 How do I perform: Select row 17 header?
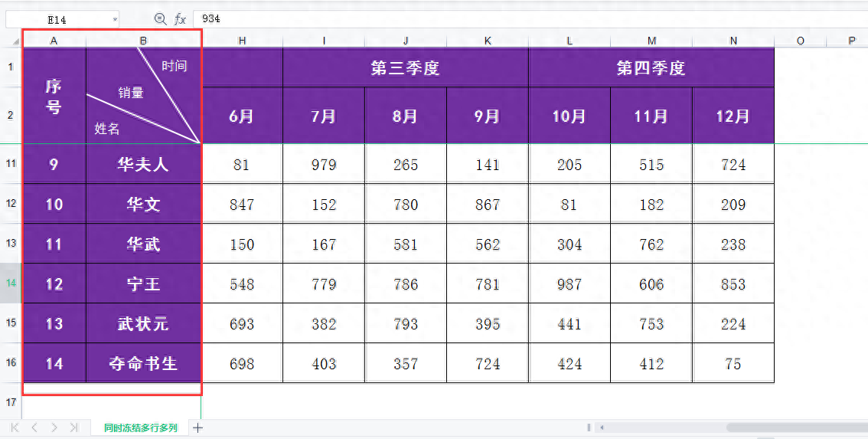click(x=11, y=402)
